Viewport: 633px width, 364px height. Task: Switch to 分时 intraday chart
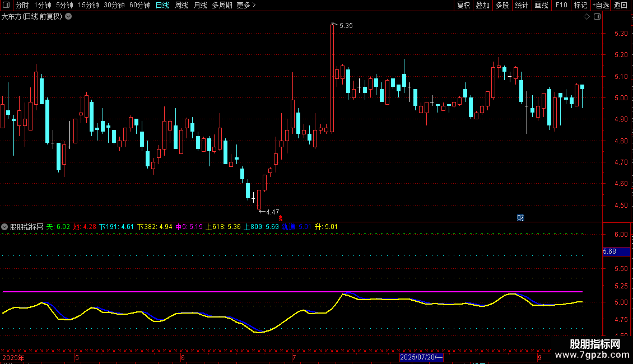[x=22, y=5]
